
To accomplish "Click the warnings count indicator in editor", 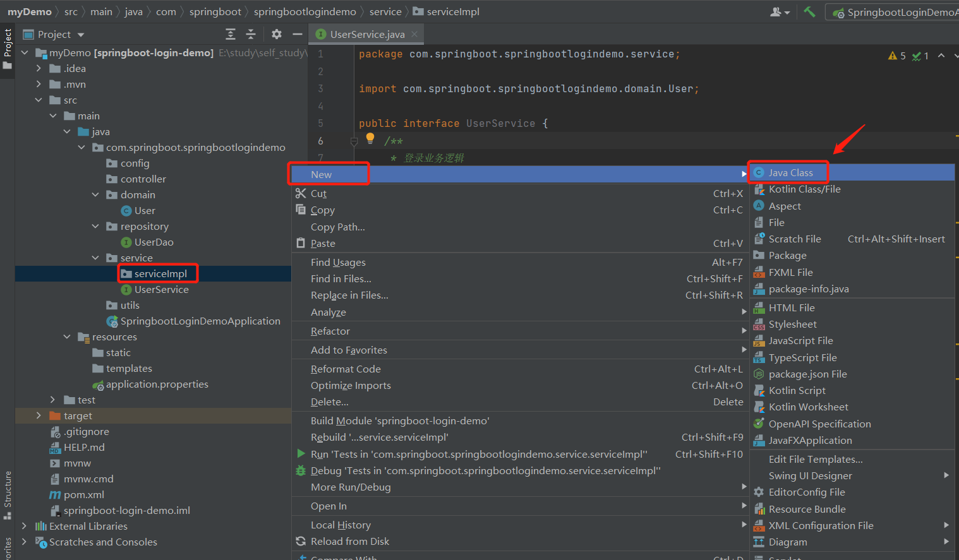I will pos(897,56).
